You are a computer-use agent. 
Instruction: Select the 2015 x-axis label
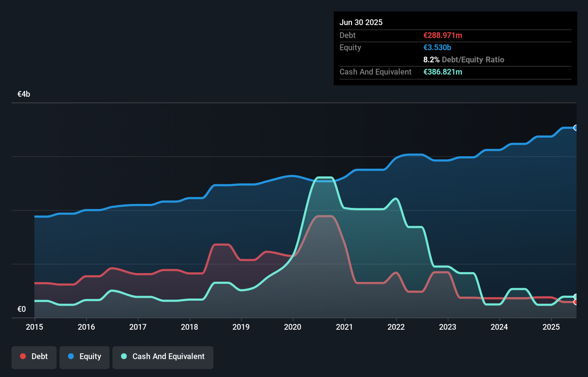[34, 327]
